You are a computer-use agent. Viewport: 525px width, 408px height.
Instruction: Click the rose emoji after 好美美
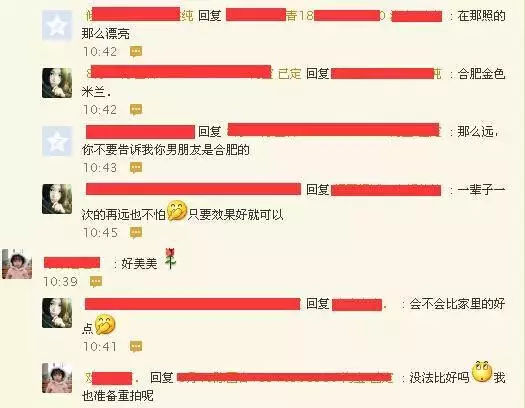[170, 258]
